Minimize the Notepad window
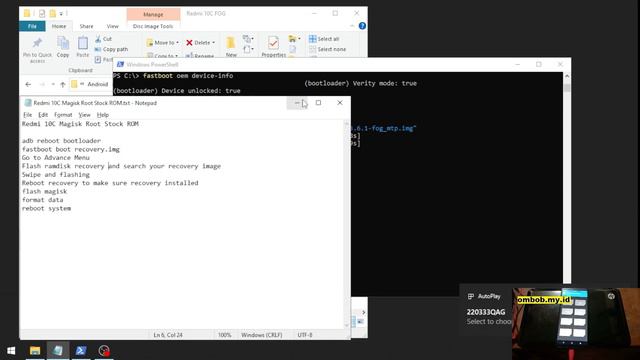This screenshot has height=360, width=640. (297, 103)
